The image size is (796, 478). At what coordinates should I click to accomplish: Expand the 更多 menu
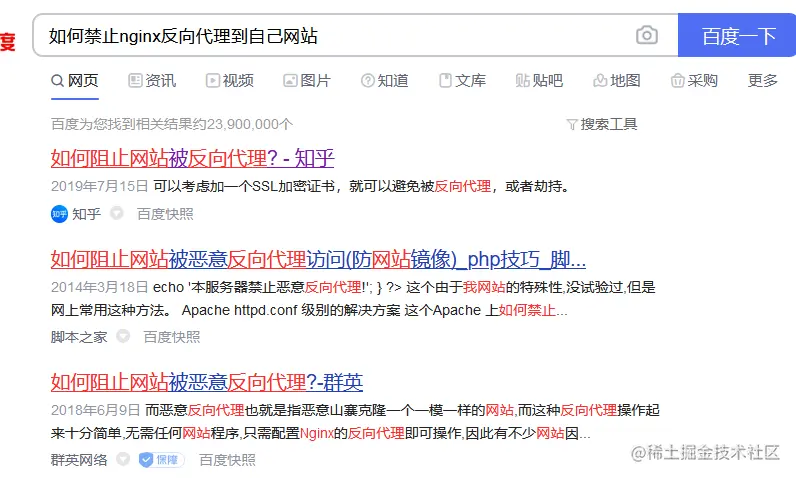tap(762, 80)
